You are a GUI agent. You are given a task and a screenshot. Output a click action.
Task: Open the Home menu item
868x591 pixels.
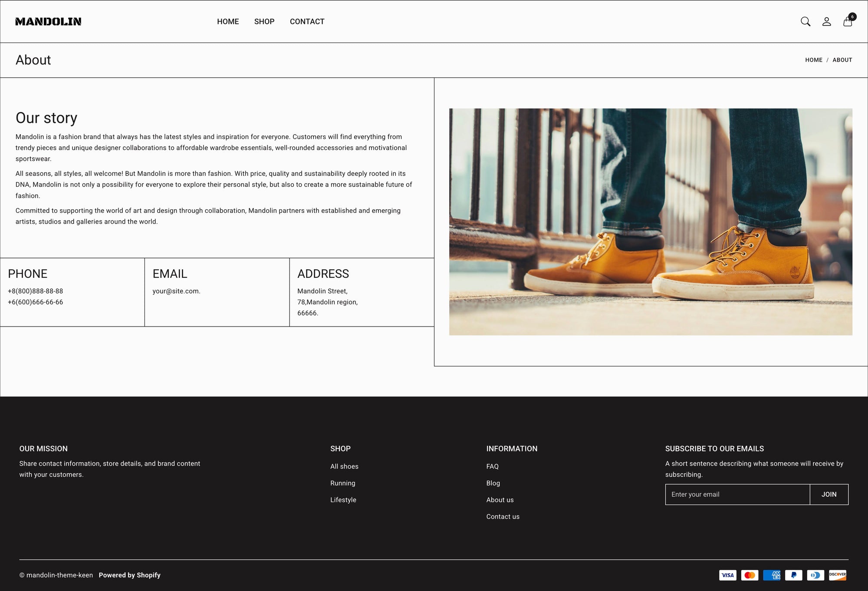pos(228,22)
